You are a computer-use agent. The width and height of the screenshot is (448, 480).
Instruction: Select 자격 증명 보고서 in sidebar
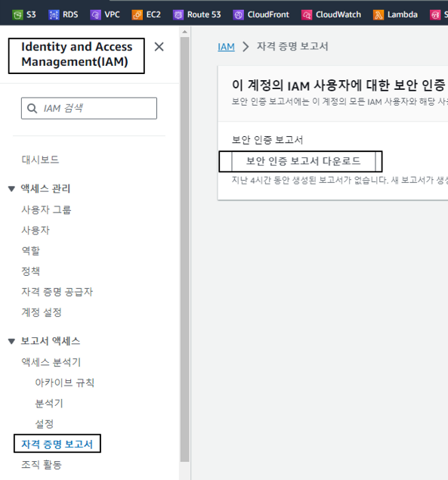[x=57, y=444]
